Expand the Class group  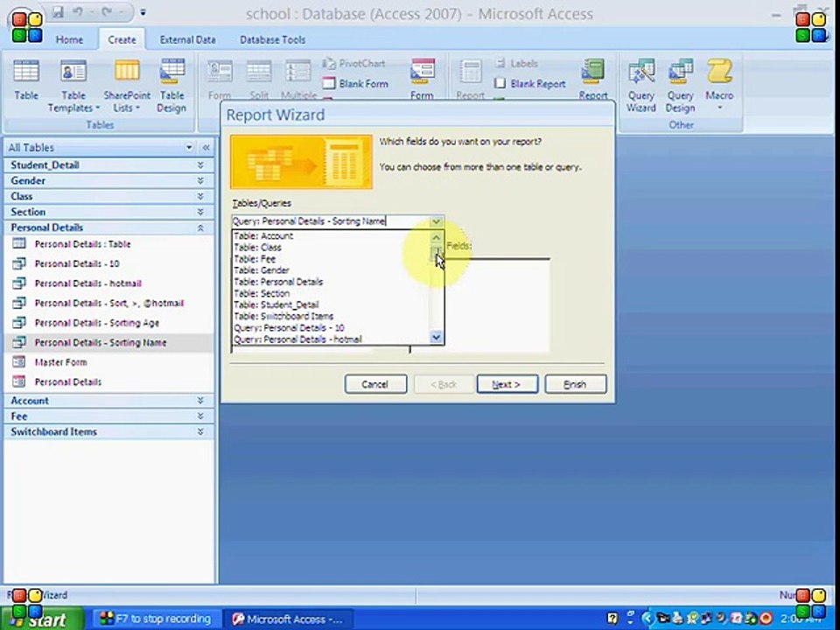tap(199, 196)
